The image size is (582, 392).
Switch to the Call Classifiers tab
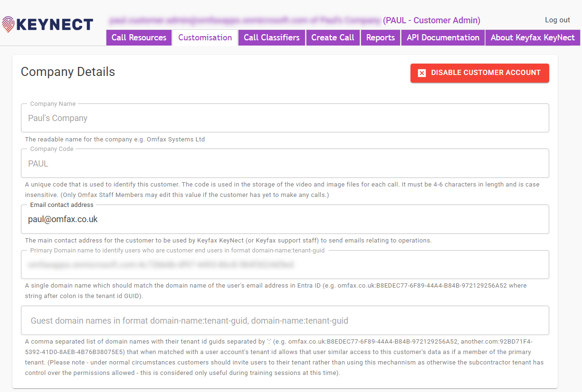271,38
